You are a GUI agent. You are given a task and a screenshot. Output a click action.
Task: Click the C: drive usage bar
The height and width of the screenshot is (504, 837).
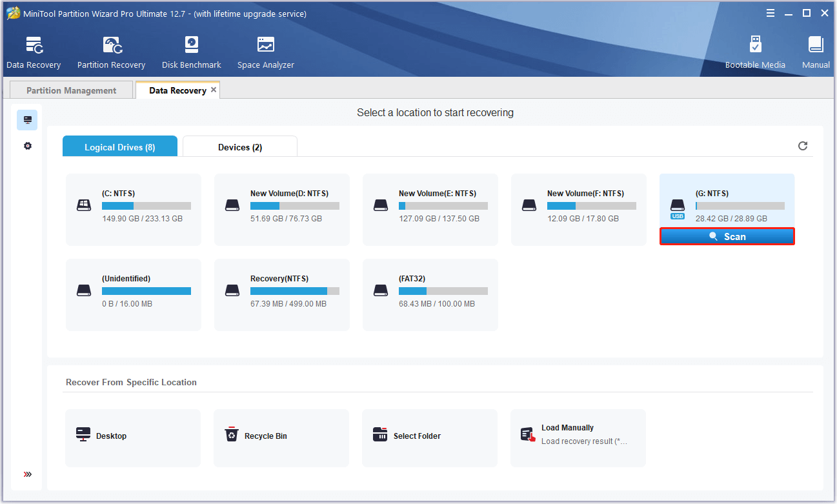click(146, 206)
